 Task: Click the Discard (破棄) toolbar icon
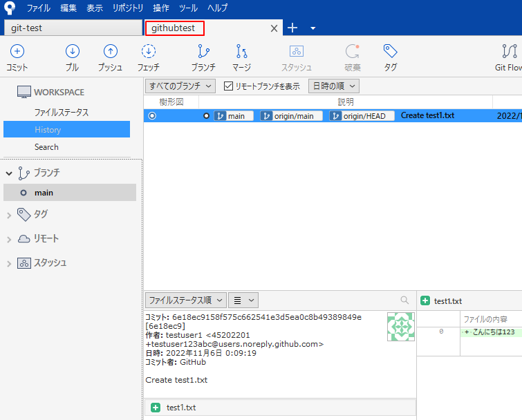point(352,52)
